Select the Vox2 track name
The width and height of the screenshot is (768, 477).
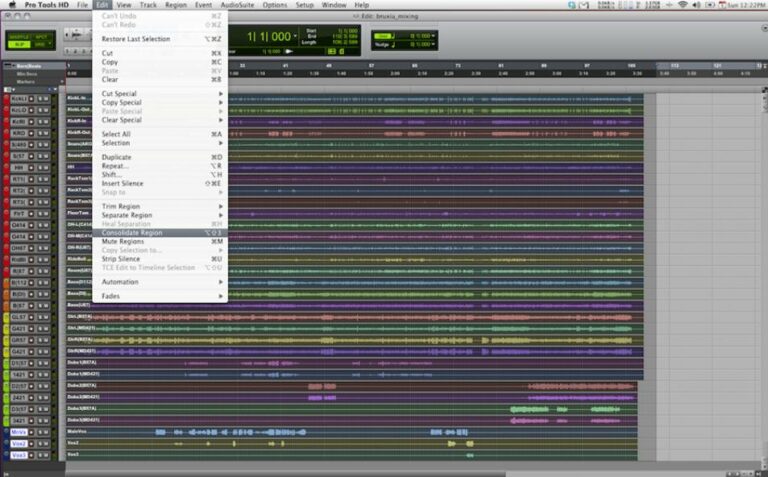tap(19, 444)
